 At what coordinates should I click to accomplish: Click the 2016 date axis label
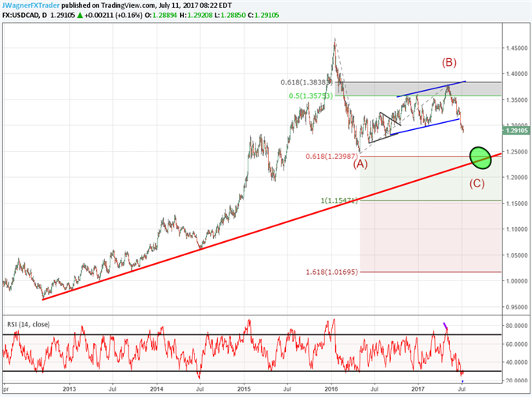point(331,389)
